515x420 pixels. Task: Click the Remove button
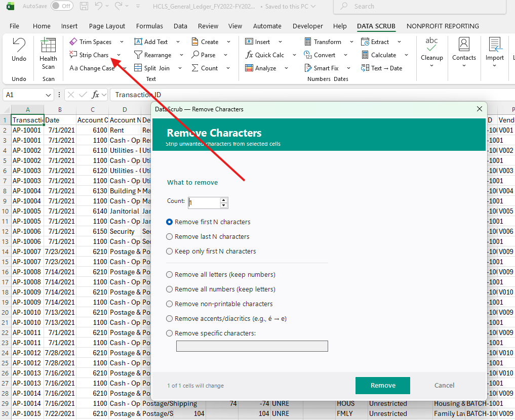pos(382,385)
